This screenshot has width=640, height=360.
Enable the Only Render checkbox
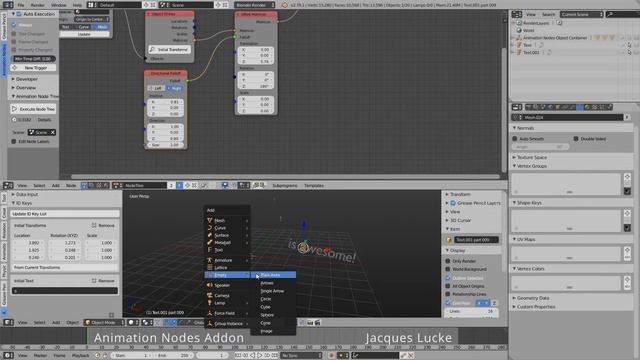tap(448, 261)
